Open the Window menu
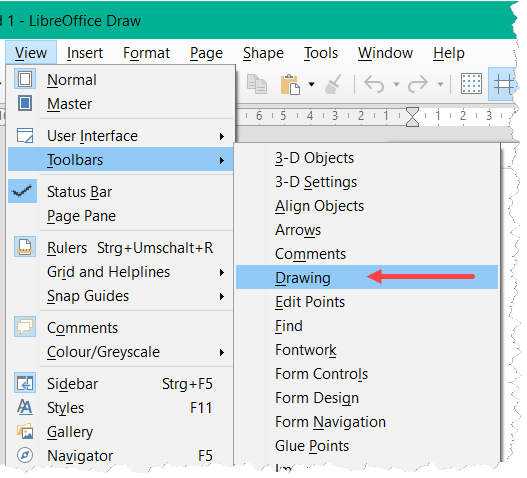Screen dimensions: 527x478 386,53
